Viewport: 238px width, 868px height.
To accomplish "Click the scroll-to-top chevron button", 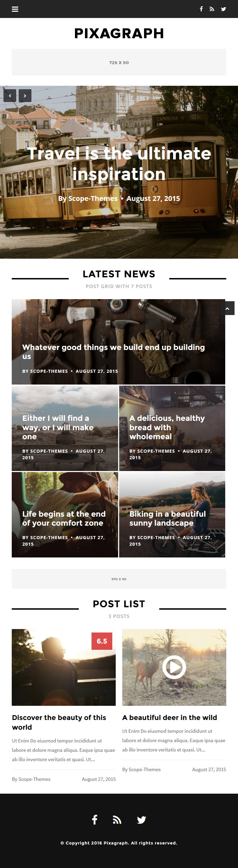I will pos(227,308).
